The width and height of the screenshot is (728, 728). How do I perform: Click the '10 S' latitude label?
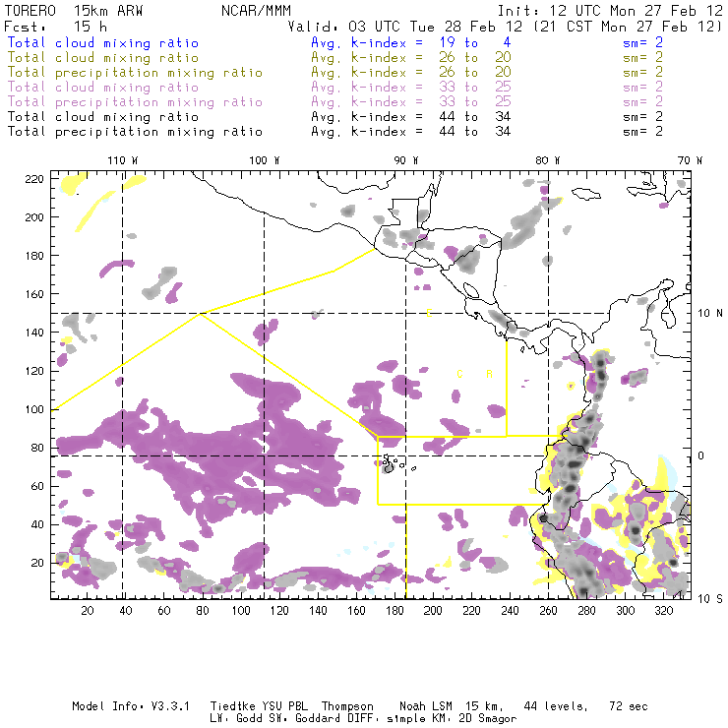coord(710,599)
